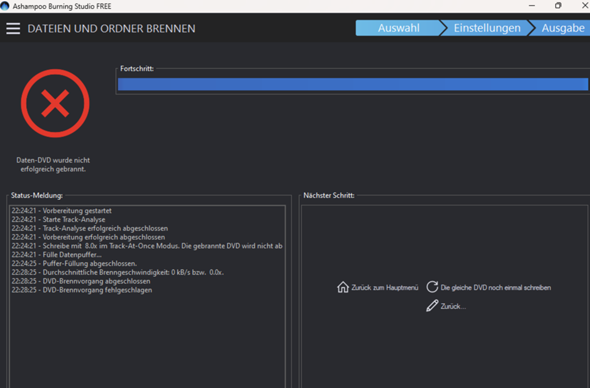590x388 pixels.
Task: Click the Status-Meldung label
Action: point(36,195)
